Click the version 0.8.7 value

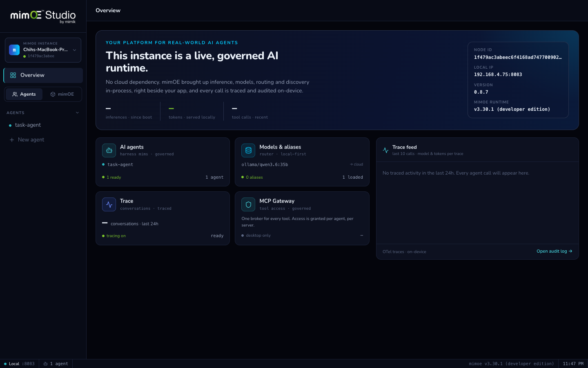(481, 92)
